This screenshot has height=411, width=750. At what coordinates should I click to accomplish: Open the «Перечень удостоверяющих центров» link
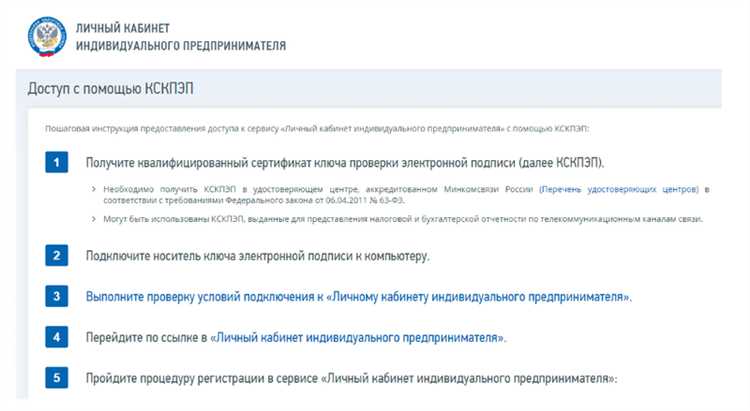coord(619,189)
